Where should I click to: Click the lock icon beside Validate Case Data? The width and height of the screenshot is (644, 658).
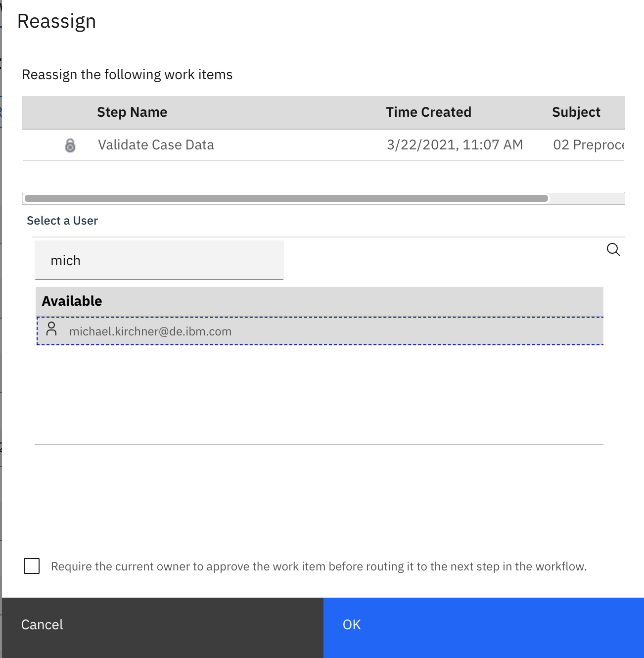70,145
